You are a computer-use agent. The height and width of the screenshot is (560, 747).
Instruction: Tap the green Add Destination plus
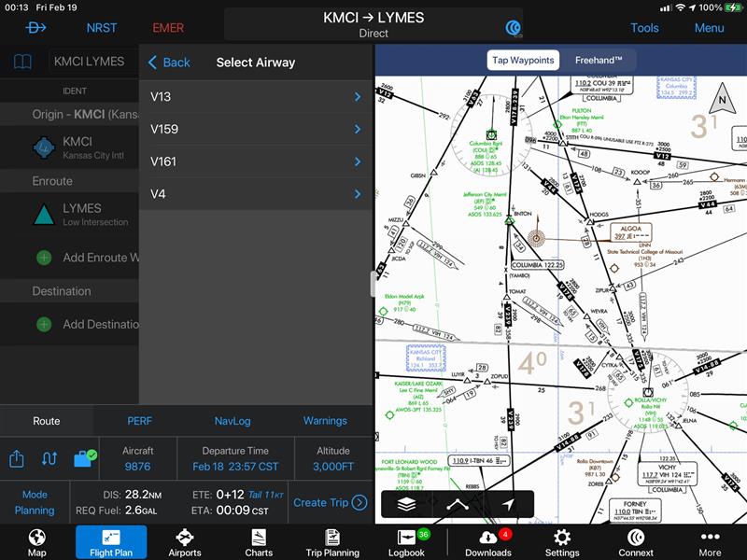point(44,324)
